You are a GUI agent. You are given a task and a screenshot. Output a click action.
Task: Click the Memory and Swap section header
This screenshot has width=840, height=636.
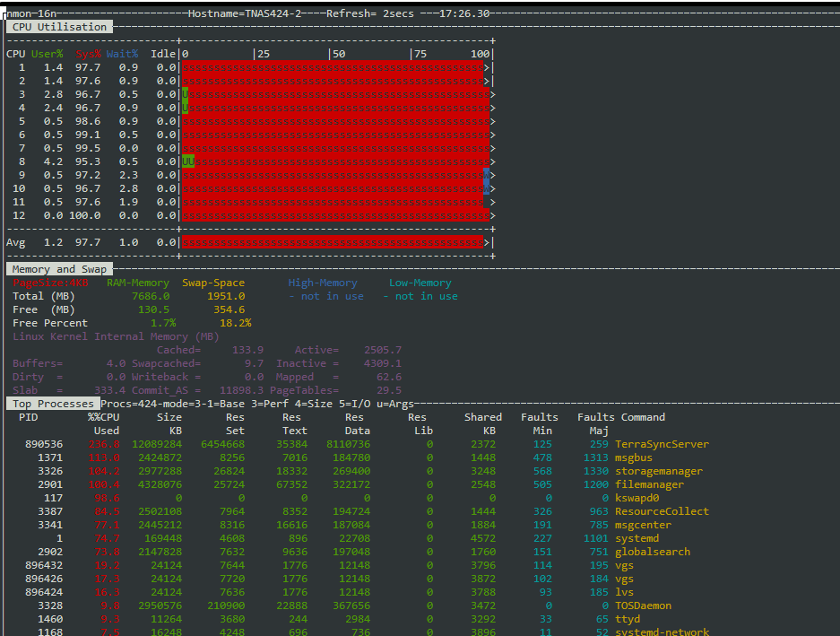point(59,269)
